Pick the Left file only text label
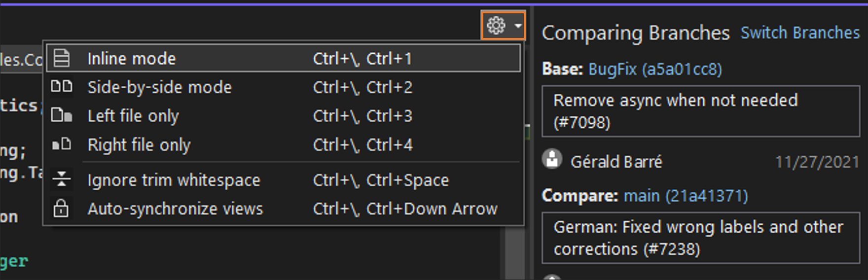The image size is (868, 280). click(x=133, y=116)
